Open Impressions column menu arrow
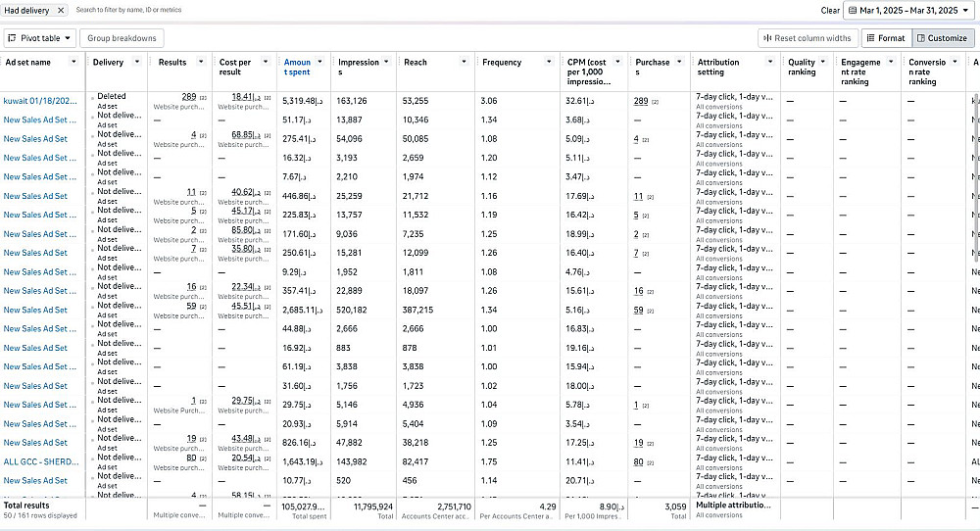This screenshot has width=980, height=531. 386,61
